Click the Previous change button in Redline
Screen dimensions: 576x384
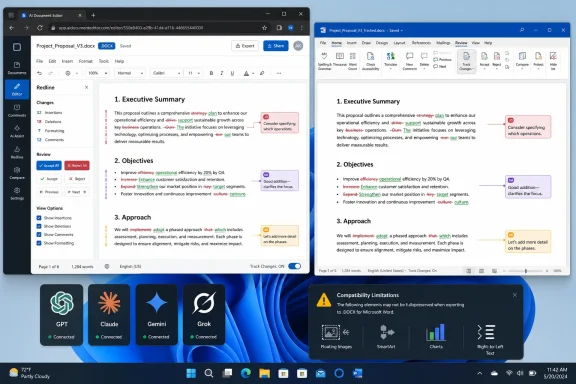pyautogui.click(x=49, y=192)
